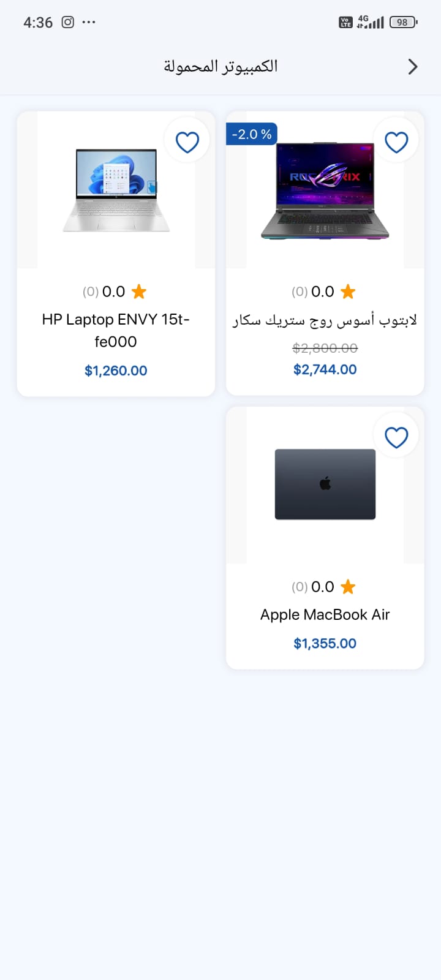Open the Arabic-titled ASUS ROG laptop name
The height and width of the screenshot is (980, 441).
[x=325, y=320]
